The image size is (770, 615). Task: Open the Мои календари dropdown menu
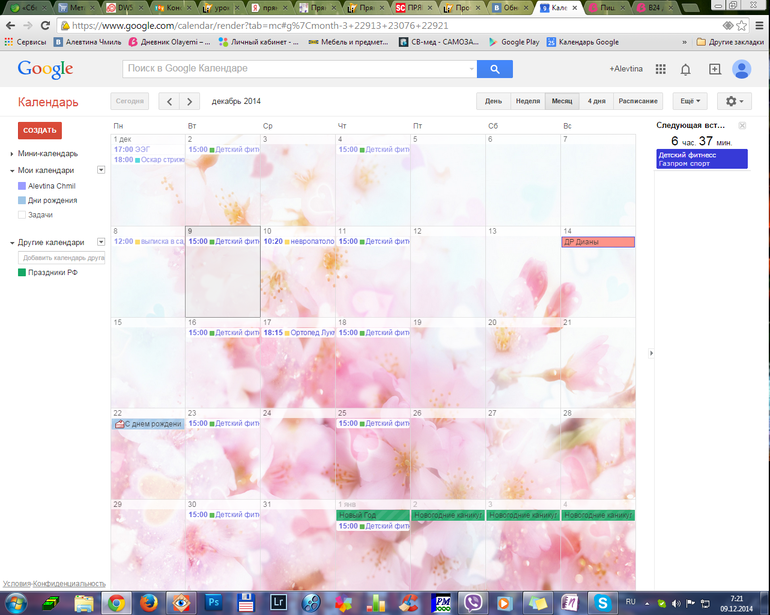101,170
